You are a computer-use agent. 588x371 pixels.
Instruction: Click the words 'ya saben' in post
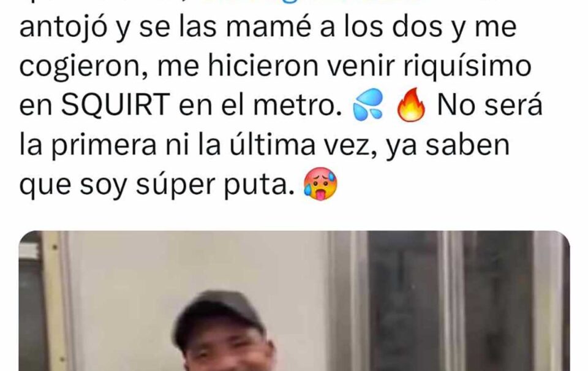448,146
